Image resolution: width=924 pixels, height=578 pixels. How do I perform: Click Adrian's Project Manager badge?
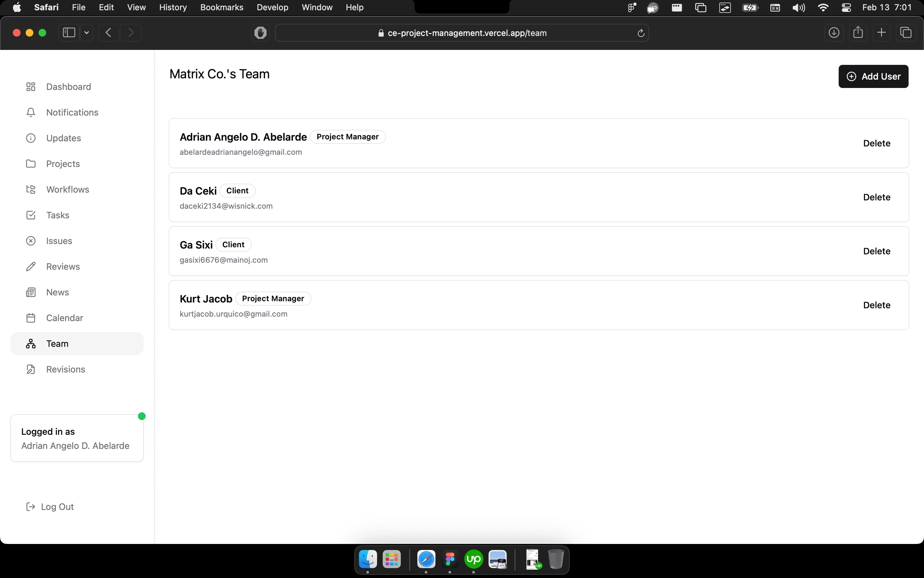coord(347,137)
